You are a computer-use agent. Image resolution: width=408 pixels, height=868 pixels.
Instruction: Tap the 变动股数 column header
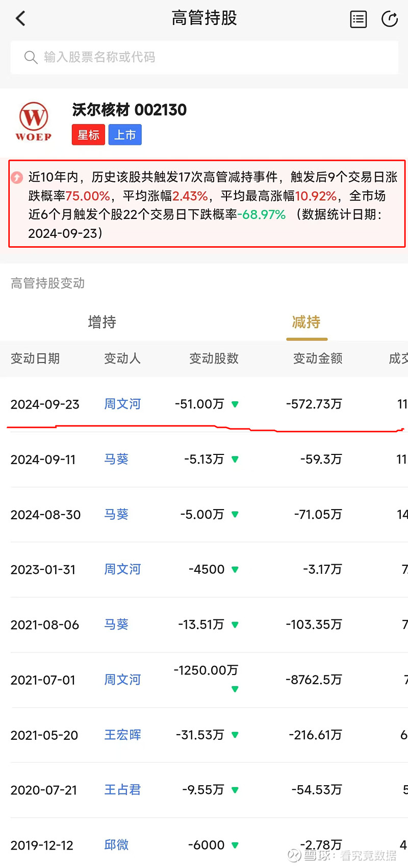click(x=214, y=358)
